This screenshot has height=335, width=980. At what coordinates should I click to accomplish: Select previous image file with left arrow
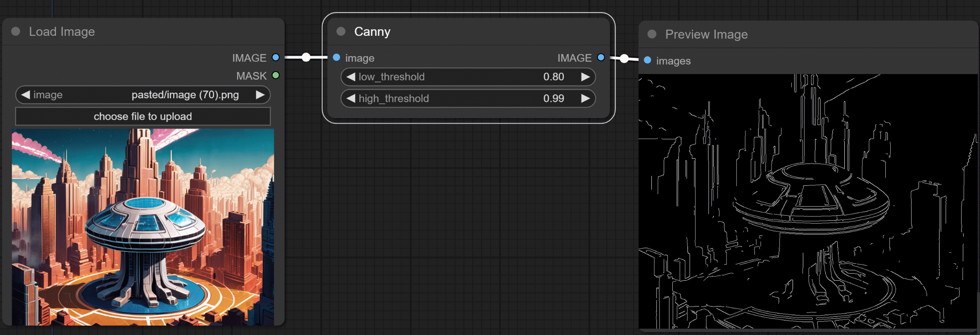click(x=25, y=95)
